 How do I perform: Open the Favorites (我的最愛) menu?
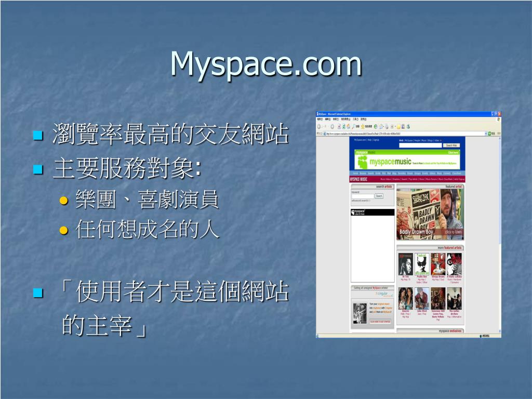[345, 119]
